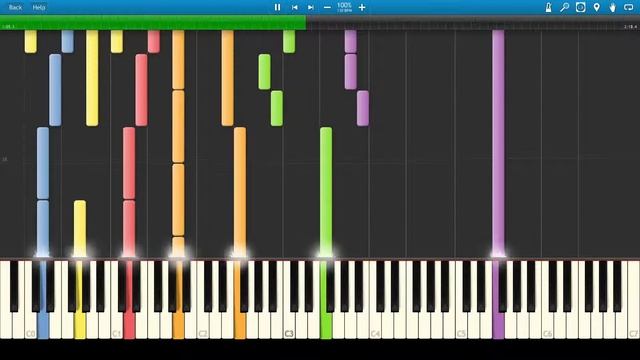640x360 pixels.
Task: Add a bookmark with the pin icon
Action: pyautogui.click(x=597, y=7)
